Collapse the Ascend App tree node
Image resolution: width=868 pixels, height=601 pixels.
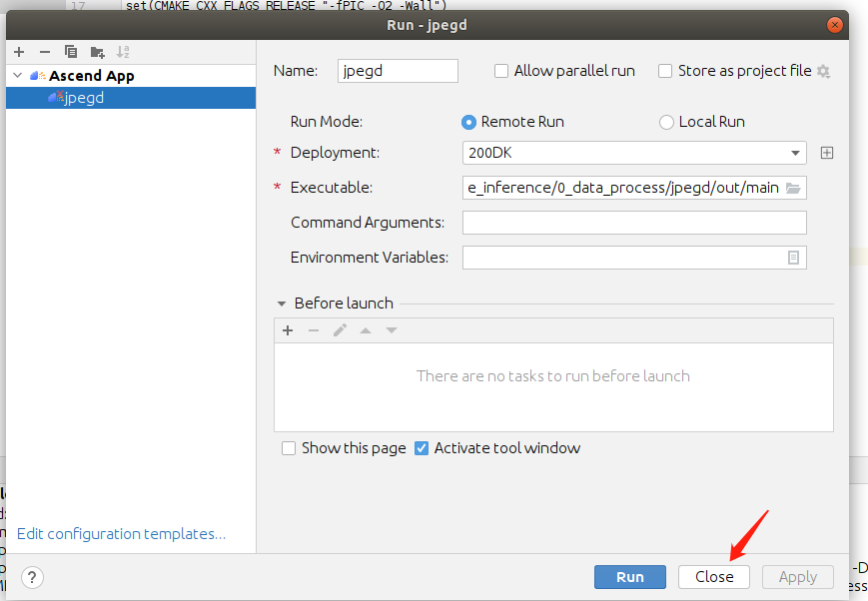18,76
